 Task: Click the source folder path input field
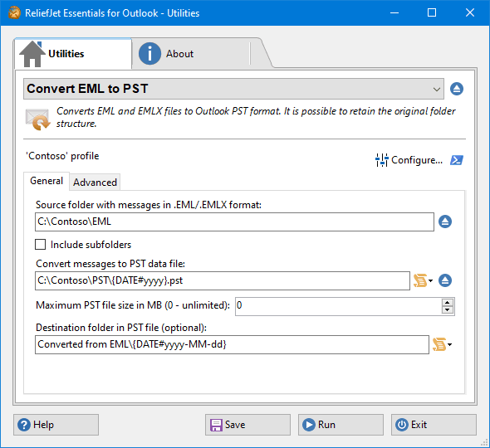pos(234,222)
